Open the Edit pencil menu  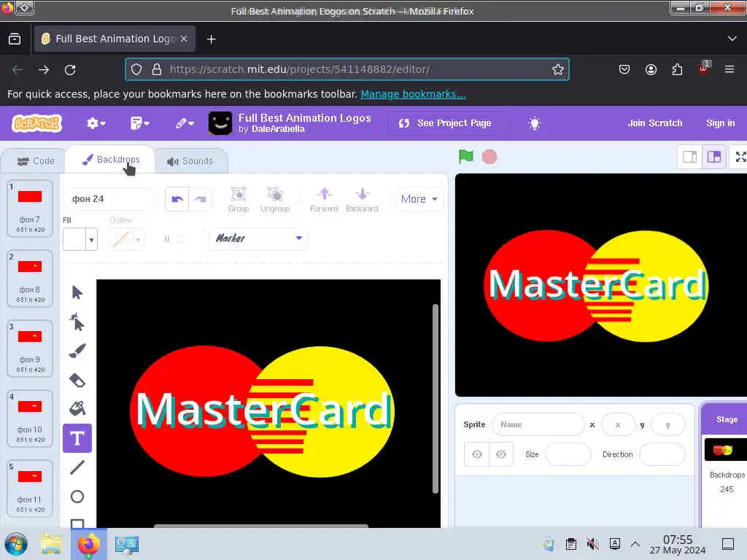[185, 123]
